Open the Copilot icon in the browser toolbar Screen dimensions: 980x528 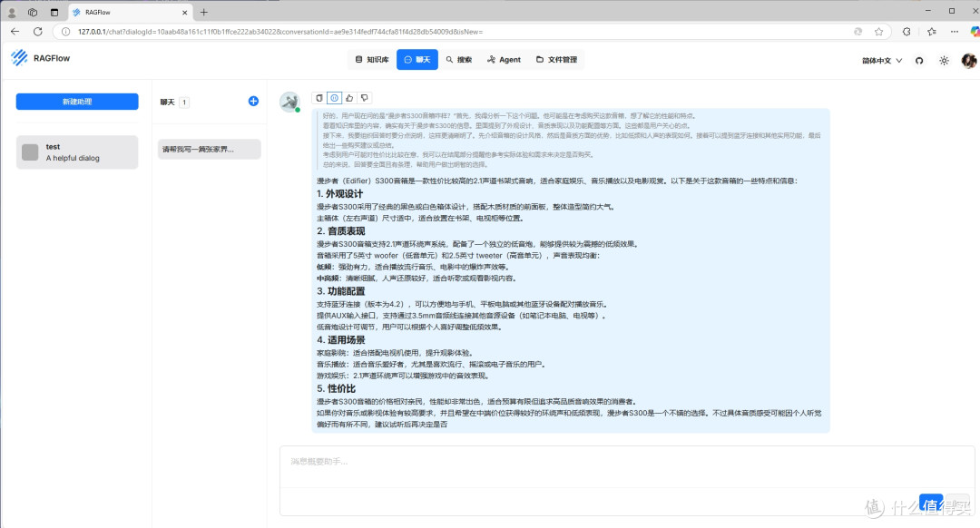pos(974,31)
